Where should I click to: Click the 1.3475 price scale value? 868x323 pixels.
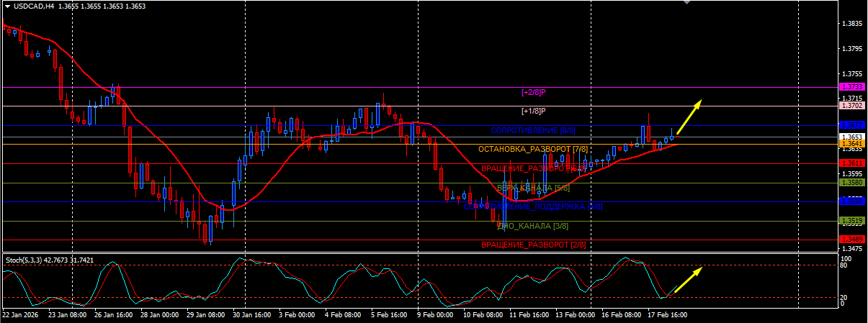click(852, 248)
